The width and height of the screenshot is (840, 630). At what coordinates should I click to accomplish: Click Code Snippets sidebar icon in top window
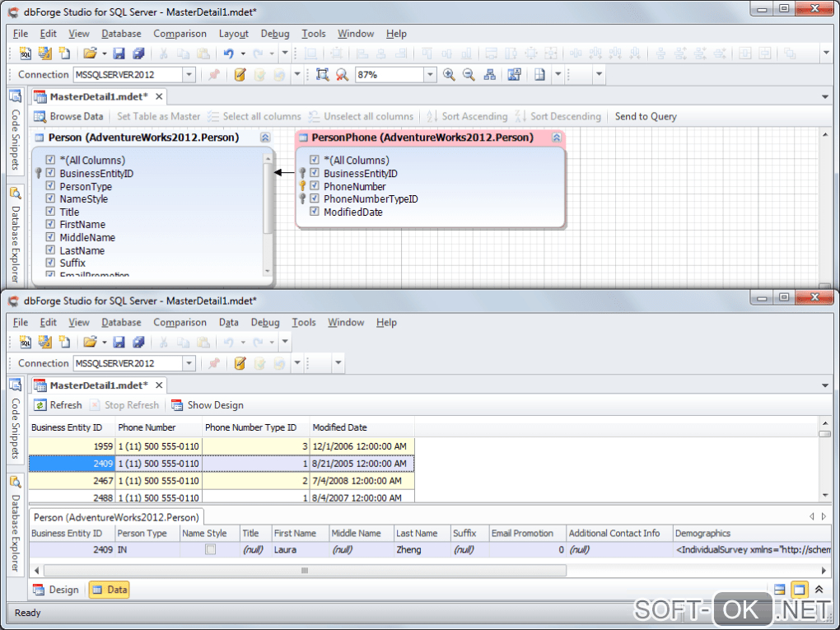pyautogui.click(x=15, y=96)
